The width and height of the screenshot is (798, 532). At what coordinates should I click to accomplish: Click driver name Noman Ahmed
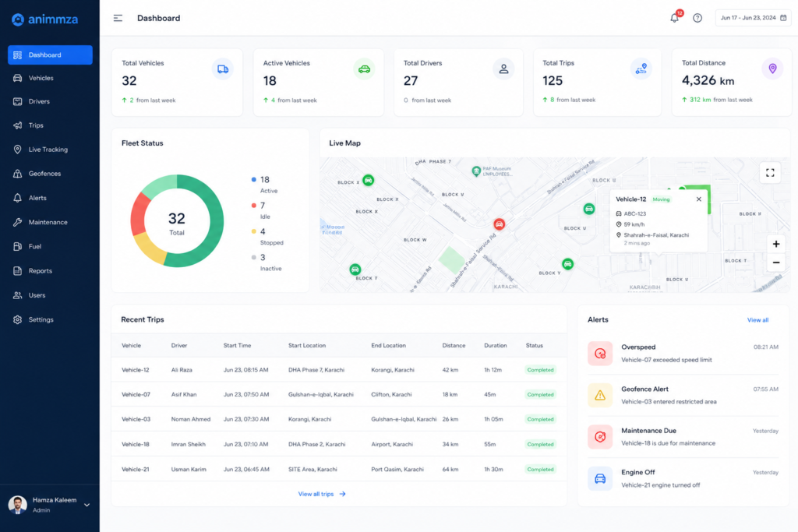pos(191,420)
